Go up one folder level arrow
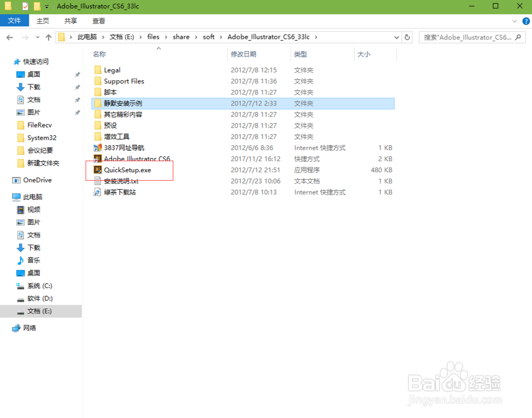 (48, 37)
